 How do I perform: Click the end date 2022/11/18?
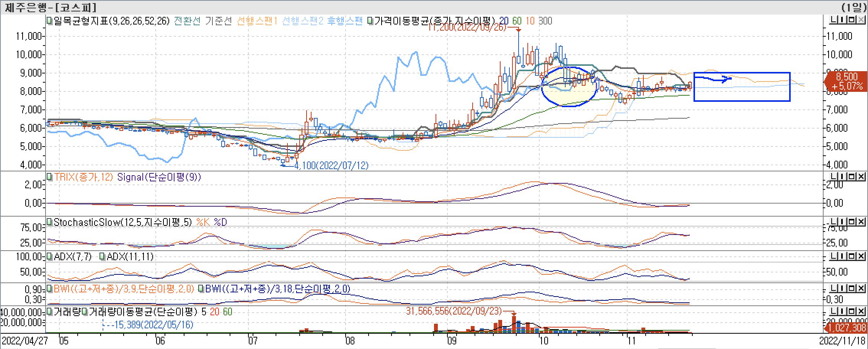coord(843,341)
